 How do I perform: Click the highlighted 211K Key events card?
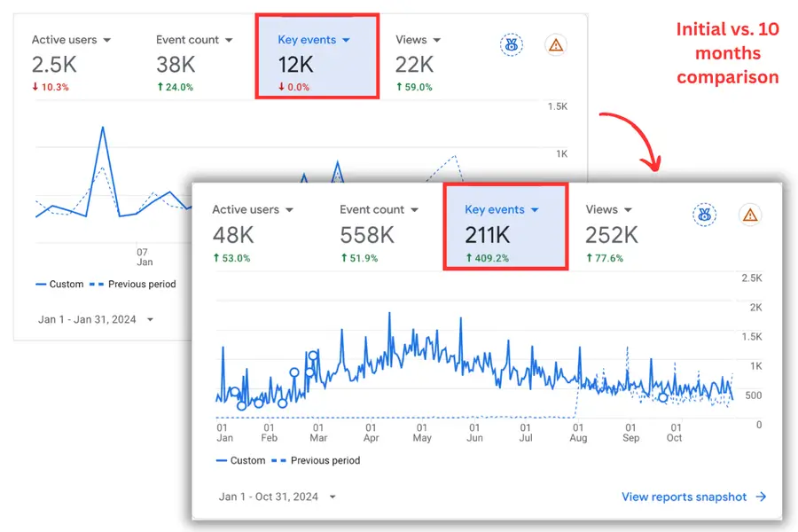tap(505, 226)
